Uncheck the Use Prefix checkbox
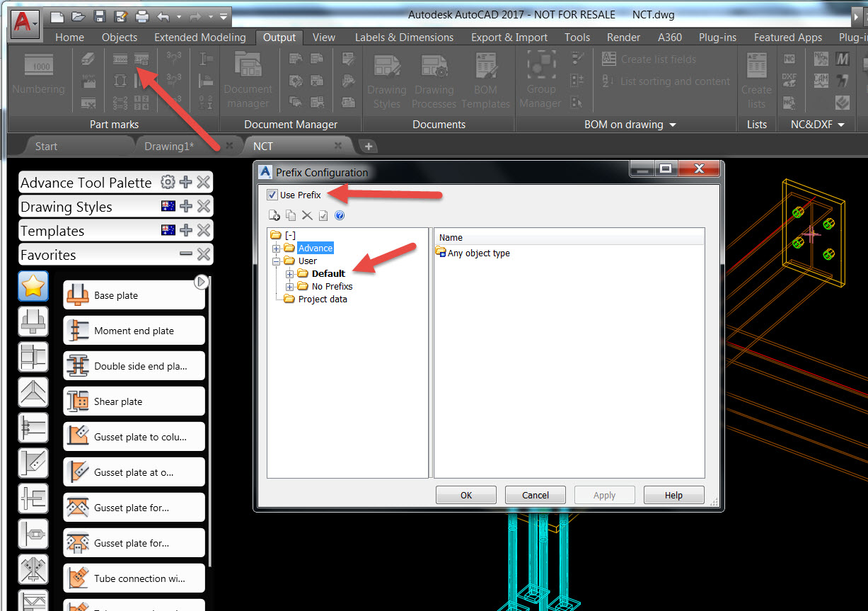Viewport: 868px width, 611px height. [x=272, y=195]
